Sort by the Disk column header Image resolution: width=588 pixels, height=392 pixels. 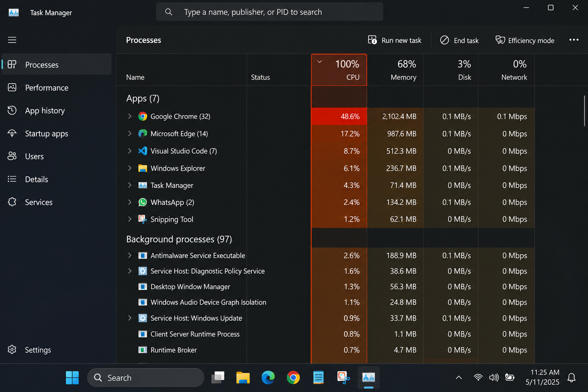(x=451, y=70)
